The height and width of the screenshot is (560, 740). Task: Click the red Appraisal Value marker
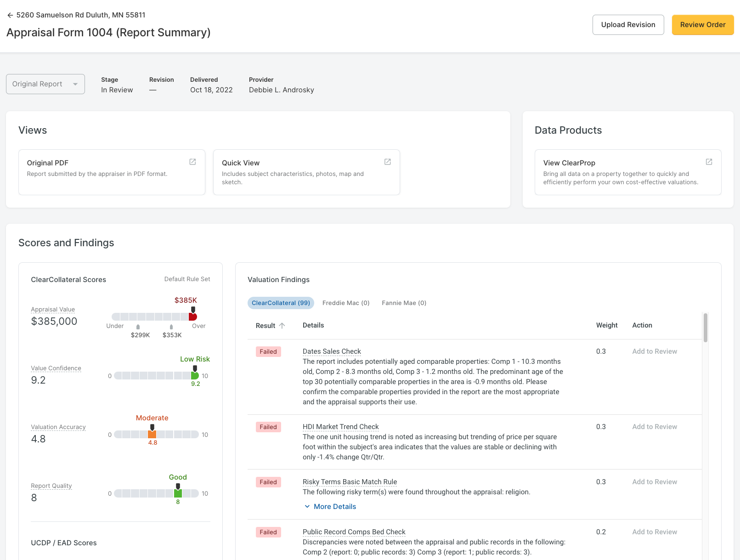click(x=193, y=317)
